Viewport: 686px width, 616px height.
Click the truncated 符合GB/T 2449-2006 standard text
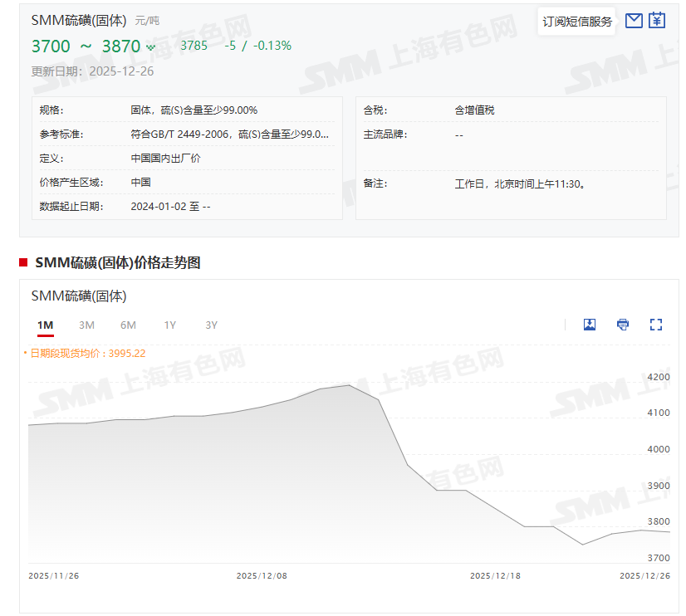tap(229, 134)
